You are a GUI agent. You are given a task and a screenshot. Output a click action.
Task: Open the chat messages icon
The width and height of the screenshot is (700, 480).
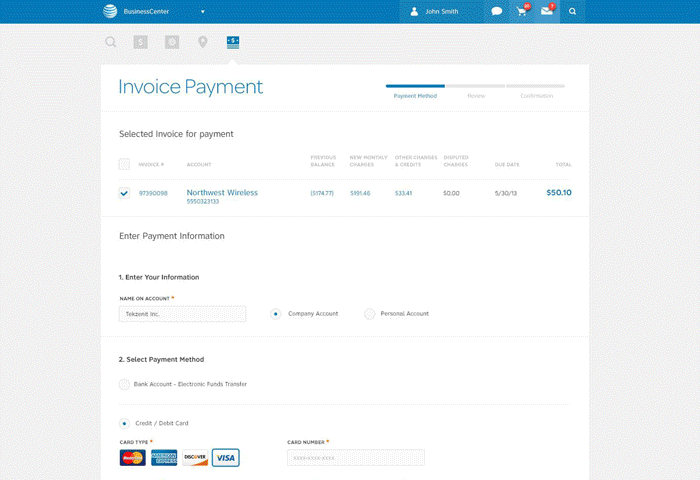pos(497,11)
